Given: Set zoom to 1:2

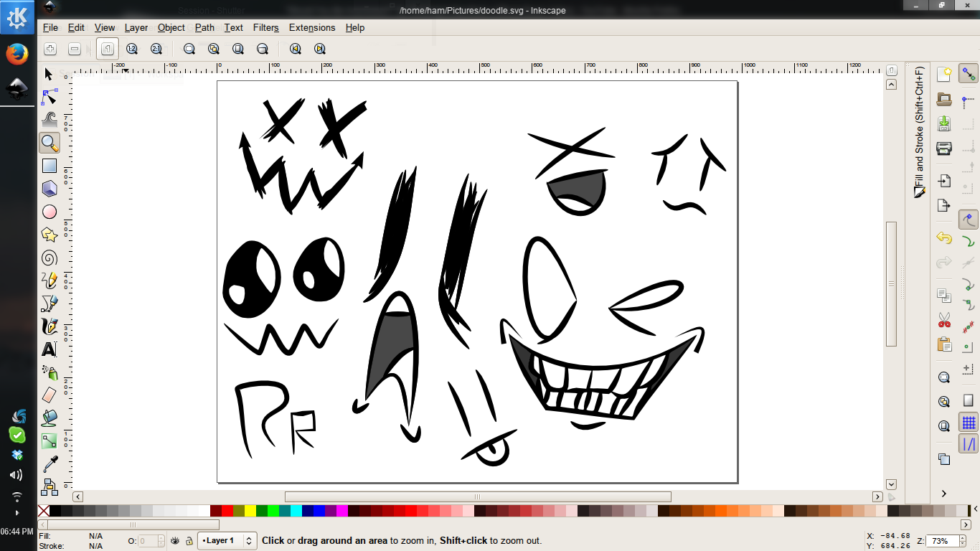Looking at the screenshot, I should [x=132, y=49].
